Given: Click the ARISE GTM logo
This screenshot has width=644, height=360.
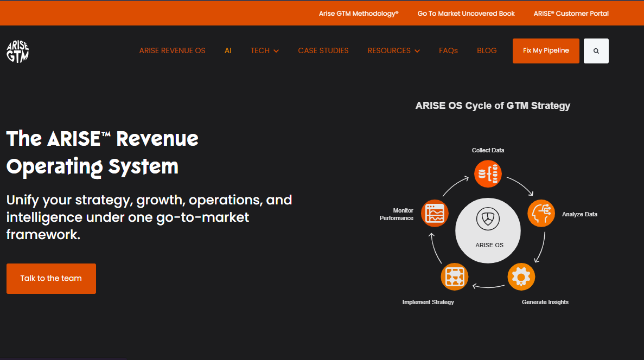Looking at the screenshot, I should coord(17,51).
